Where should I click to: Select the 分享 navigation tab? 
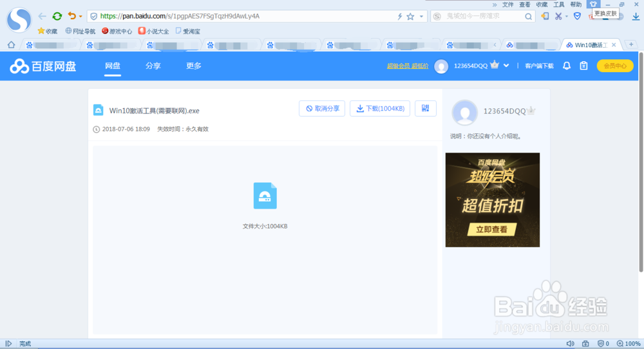pos(153,66)
